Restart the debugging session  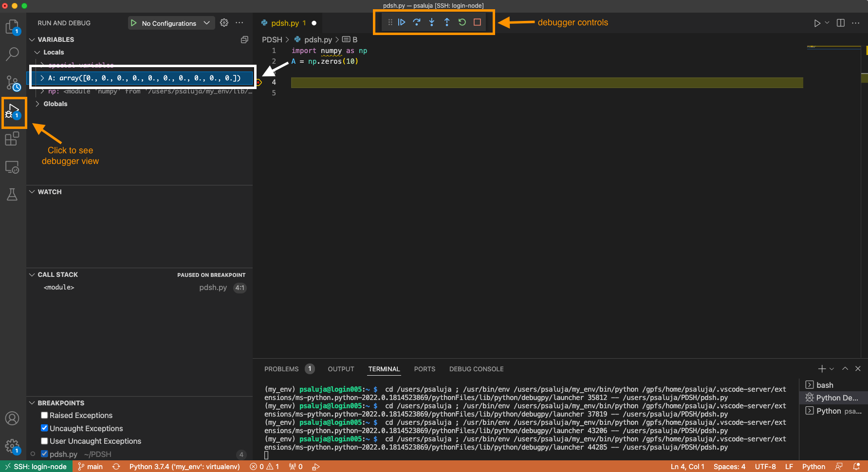pyautogui.click(x=462, y=22)
